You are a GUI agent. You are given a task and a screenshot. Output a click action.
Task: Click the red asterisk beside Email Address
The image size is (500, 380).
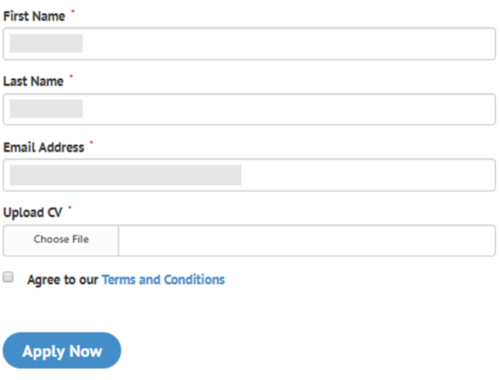91,143
